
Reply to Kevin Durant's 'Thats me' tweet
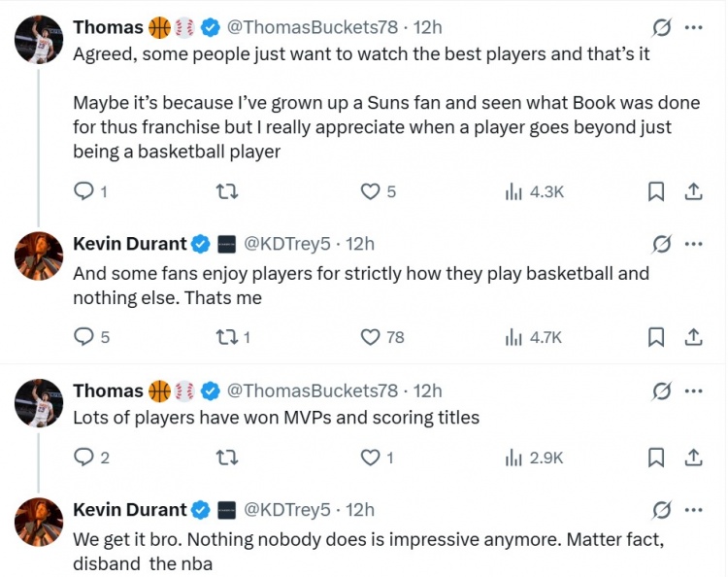coord(84,337)
